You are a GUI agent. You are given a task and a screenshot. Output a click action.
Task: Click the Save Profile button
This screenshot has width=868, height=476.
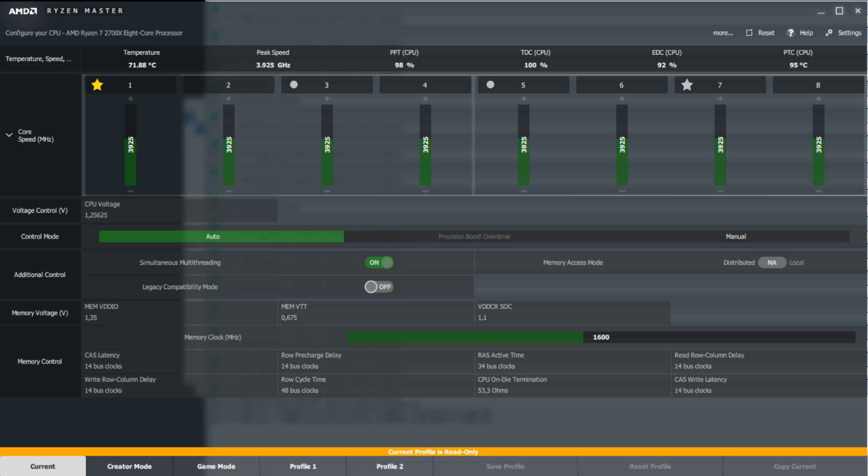coord(505,466)
